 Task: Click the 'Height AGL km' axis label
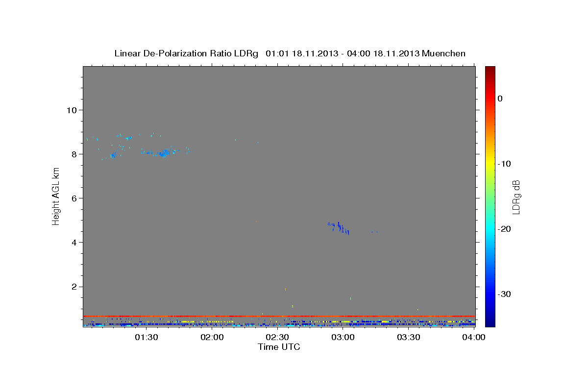point(56,196)
